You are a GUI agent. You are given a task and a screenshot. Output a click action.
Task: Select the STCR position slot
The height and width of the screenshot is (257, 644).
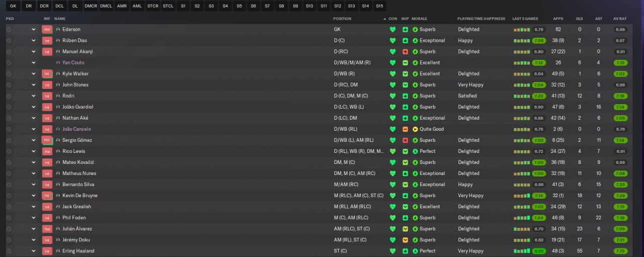pos(153,6)
